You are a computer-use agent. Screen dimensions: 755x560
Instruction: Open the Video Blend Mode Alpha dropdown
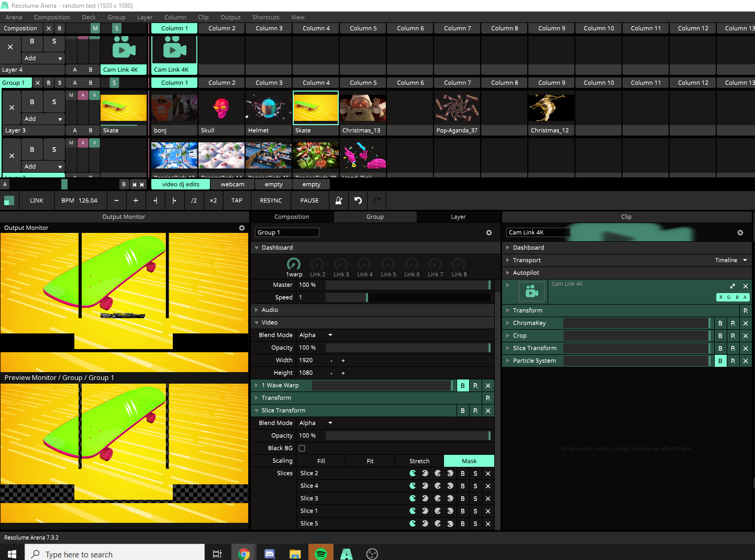pos(316,335)
